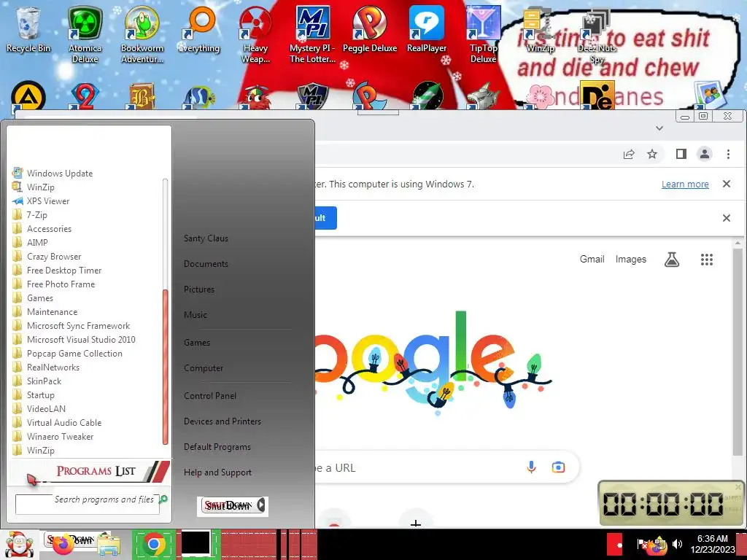Viewport: 747px width, 560px height.
Task: Launch TipTop Deluxe desktop icon
Action: point(483,34)
